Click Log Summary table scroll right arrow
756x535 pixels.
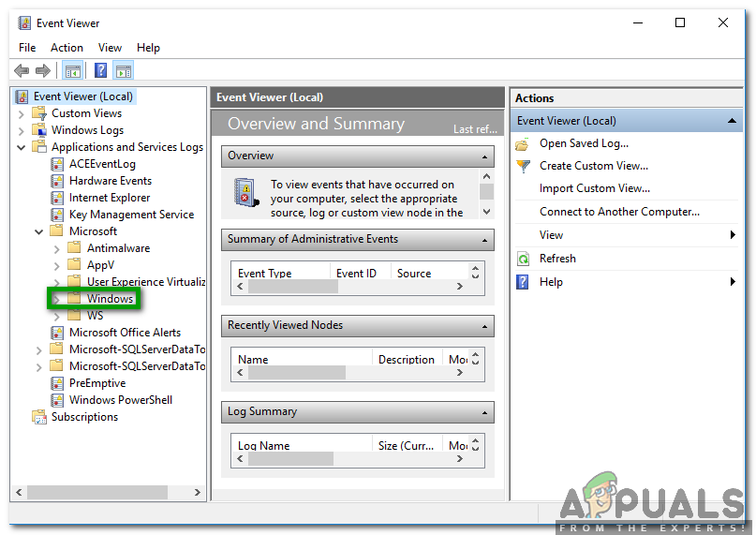459,459
